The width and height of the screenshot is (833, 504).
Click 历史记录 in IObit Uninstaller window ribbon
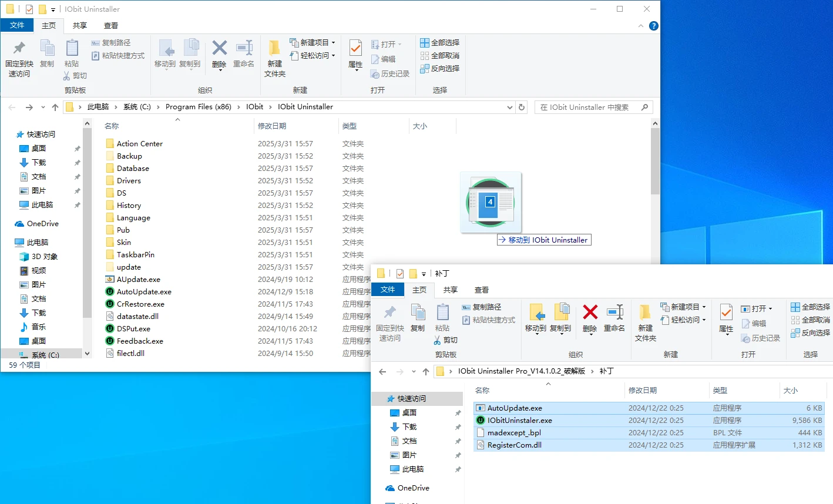(x=390, y=74)
